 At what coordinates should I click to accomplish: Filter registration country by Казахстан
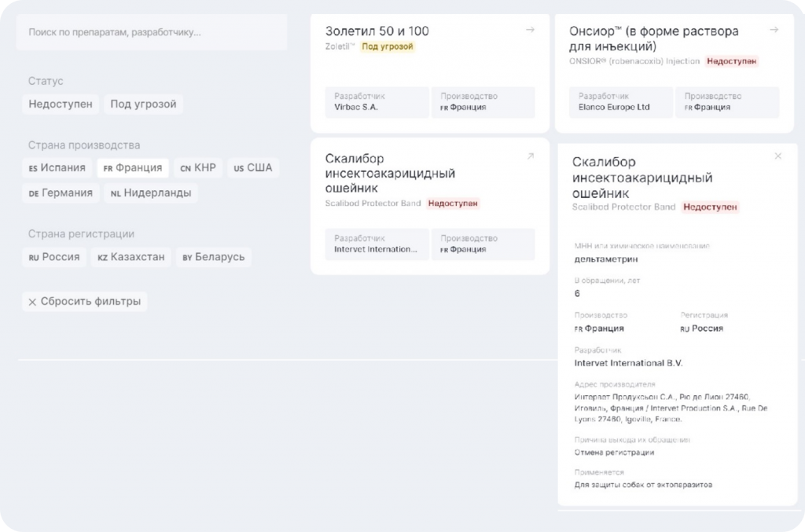point(131,257)
